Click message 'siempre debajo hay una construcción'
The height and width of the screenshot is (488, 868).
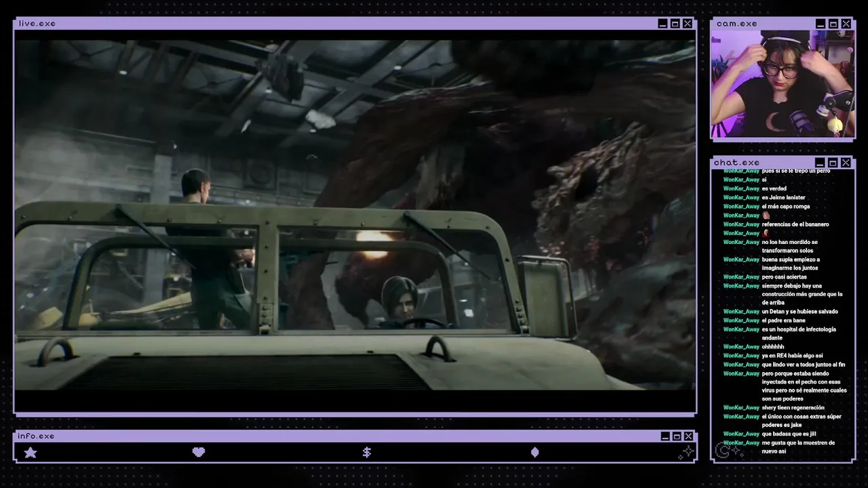tap(802, 294)
